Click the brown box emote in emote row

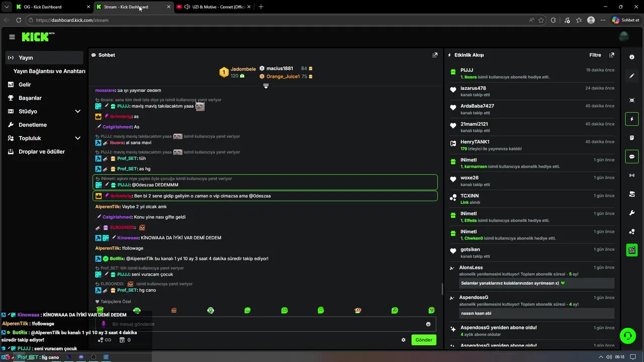pyautogui.click(x=174, y=310)
